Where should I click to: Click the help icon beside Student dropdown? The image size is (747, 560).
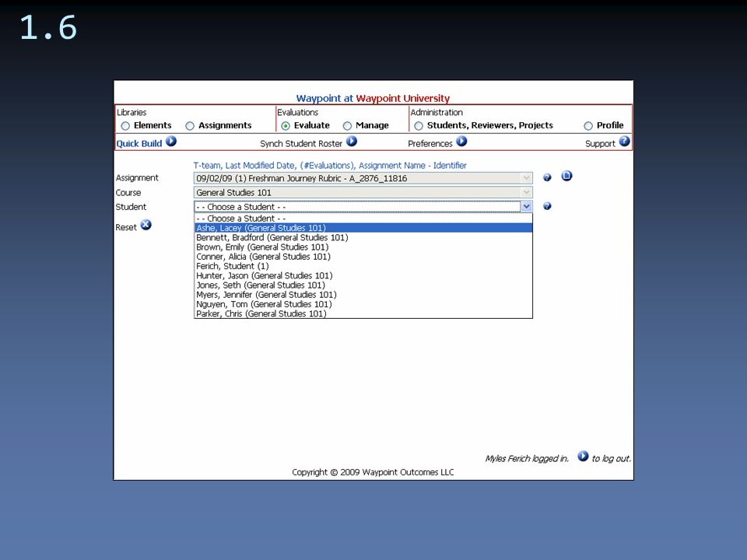click(547, 206)
